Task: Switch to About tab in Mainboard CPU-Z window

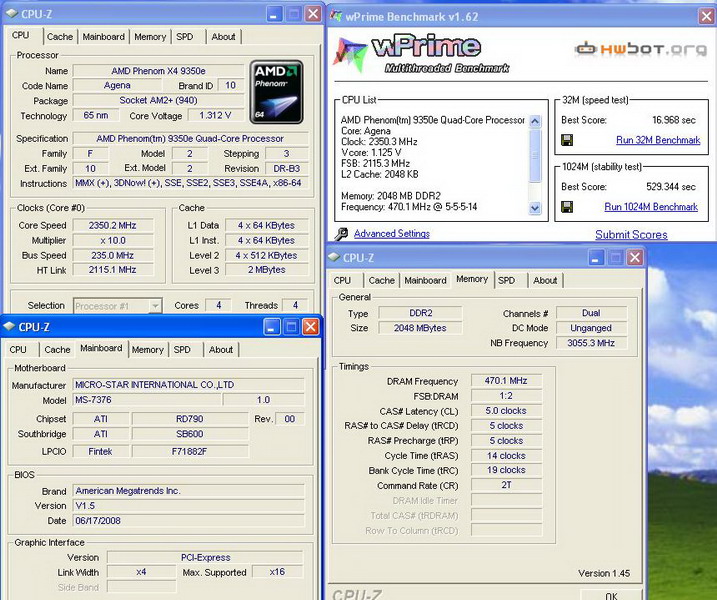Action: [x=221, y=349]
